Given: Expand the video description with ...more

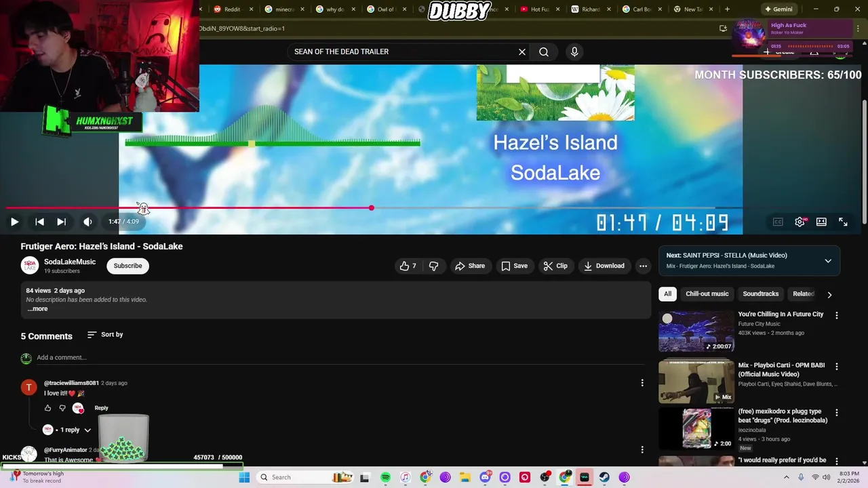Looking at the screenshot, I should pos(37,309).
